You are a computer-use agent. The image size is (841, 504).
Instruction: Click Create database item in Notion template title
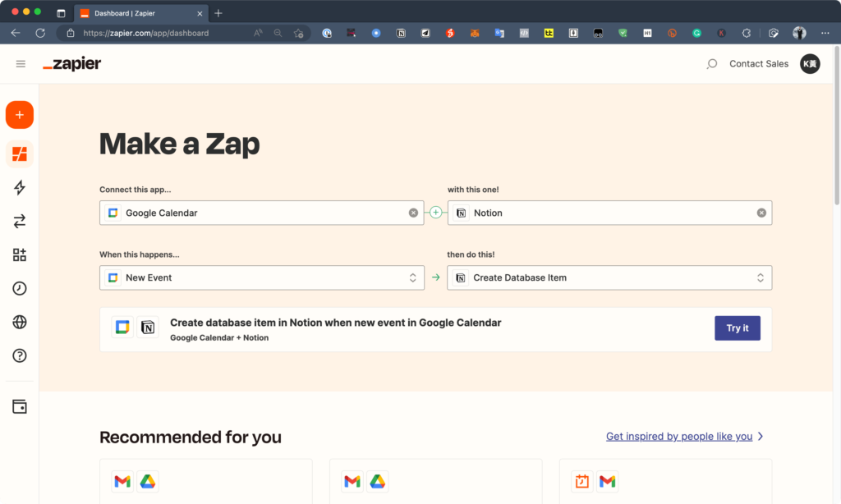tap(336, 323)
